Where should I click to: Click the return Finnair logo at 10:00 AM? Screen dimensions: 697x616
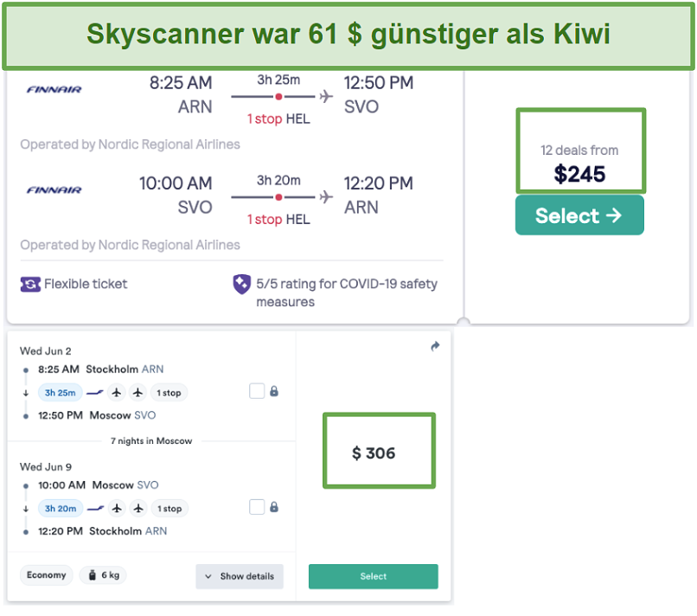tap(54, 189)
